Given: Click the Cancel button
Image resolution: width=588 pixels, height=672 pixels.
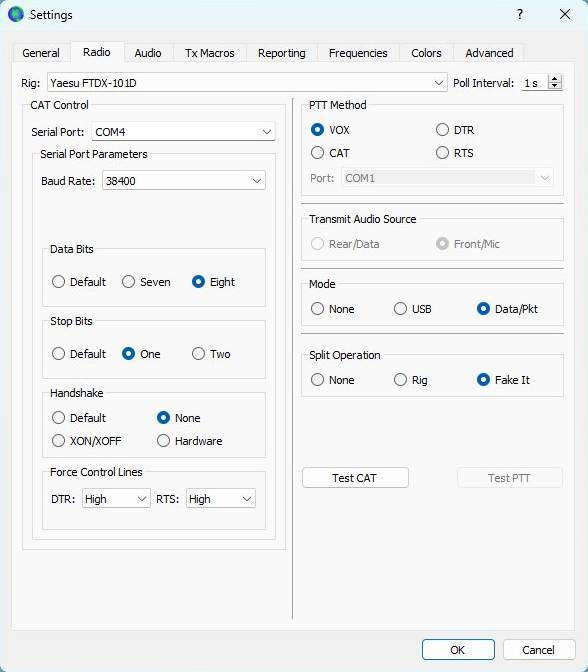Looking at the screenshot, I should tap(538, 650).
